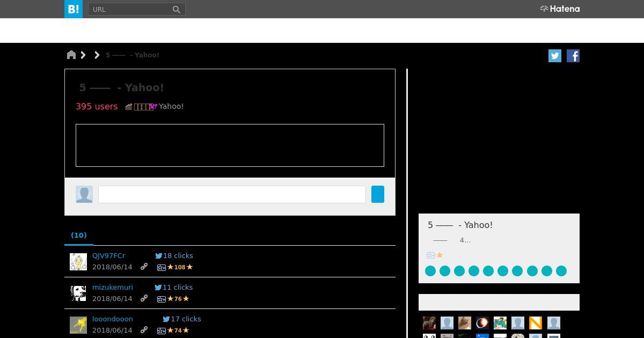Image resolution: width=644 pixels, height=338 pixels.
Task: Share page with the Facebook button
Action: (573, 56)
